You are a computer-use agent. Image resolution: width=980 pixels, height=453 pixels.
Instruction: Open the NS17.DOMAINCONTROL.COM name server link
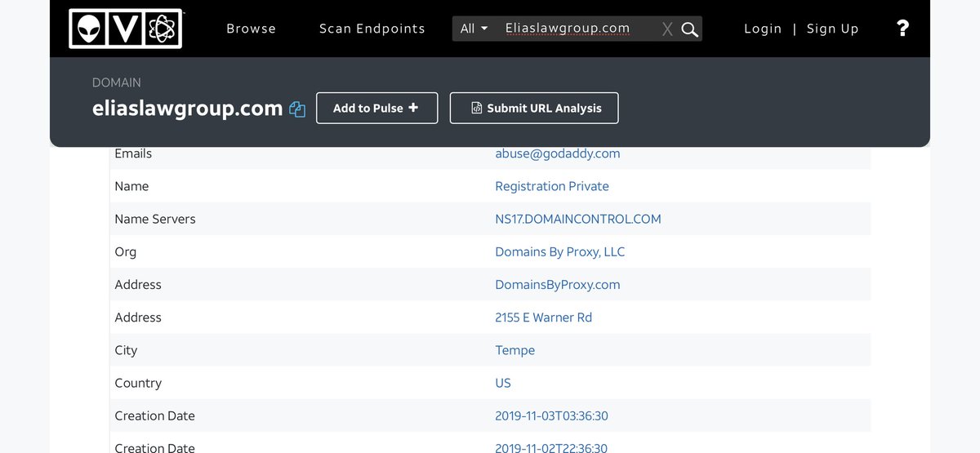coord(577,219)
